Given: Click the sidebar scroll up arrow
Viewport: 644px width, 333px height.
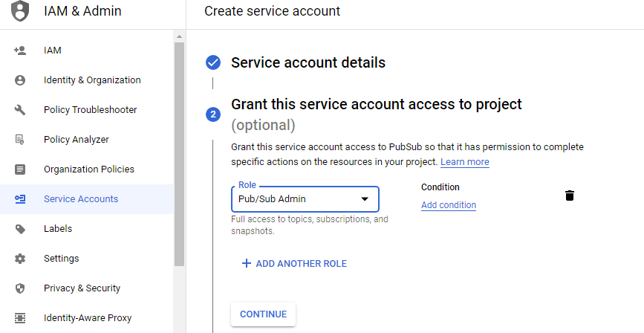Looking at the screenshot, I should [179, 36].
